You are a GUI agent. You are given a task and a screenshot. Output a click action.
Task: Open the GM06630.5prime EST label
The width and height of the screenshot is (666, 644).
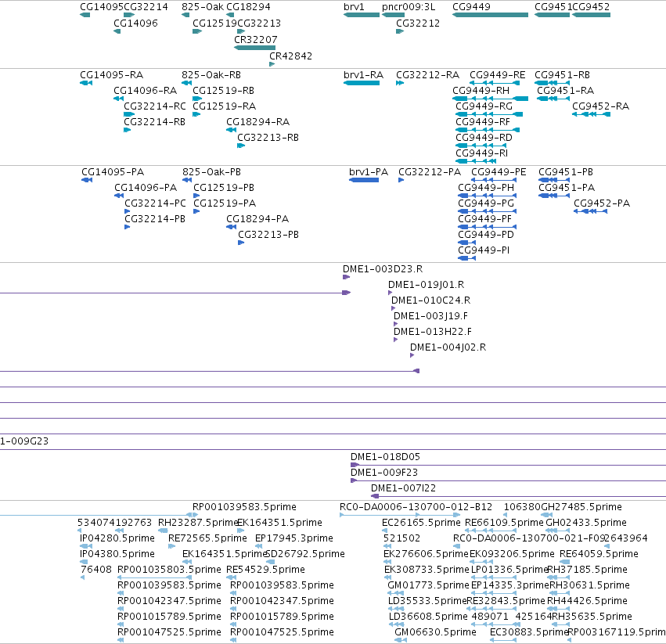tap(435, 632)
